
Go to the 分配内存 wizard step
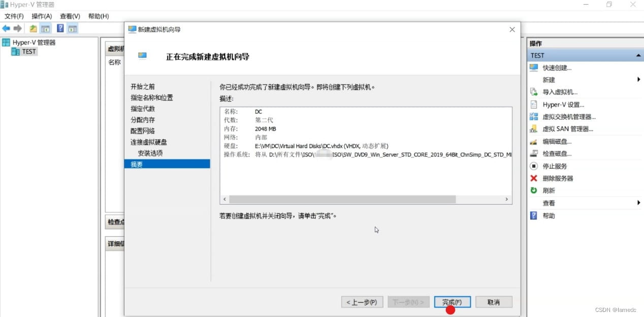click(x=143, y=120)
